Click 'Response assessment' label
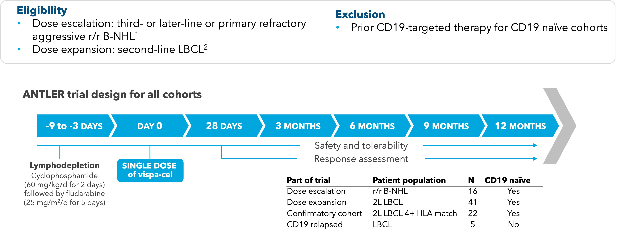Image resolution: width=644 pixels, height=235 pixels. point(361,159)
